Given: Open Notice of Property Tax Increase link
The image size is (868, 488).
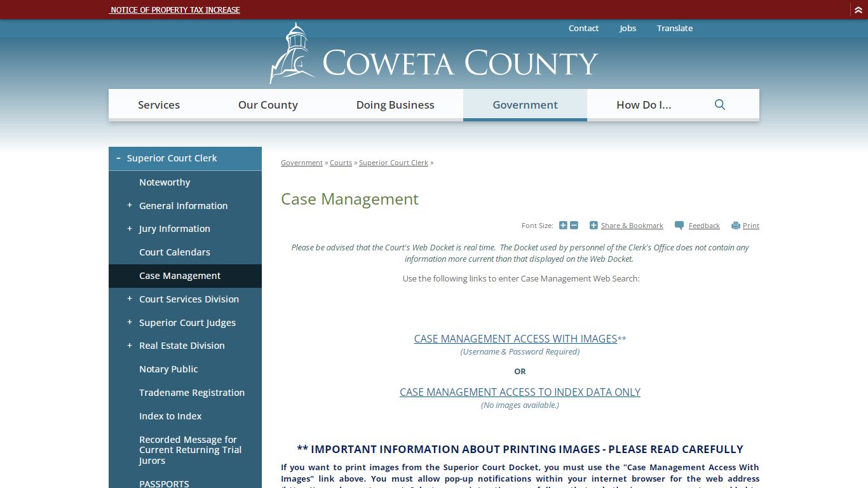Looking at the screenshot, I should [175, 10].
